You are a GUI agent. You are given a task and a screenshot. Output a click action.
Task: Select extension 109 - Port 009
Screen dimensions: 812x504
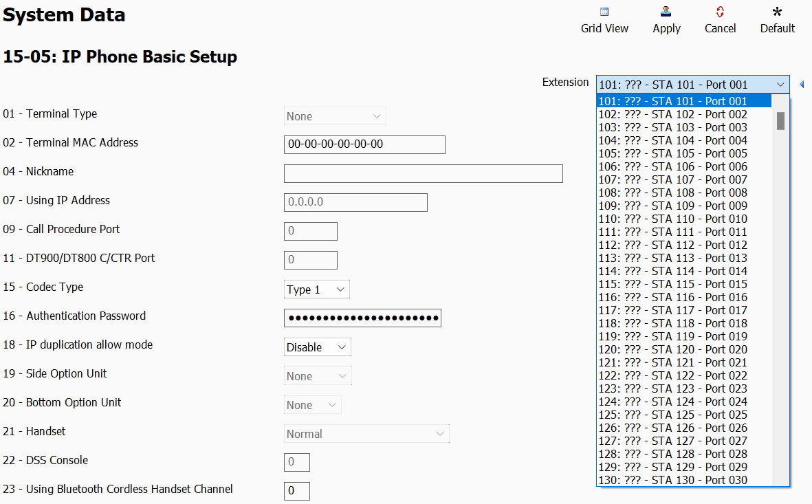point(684,206)
